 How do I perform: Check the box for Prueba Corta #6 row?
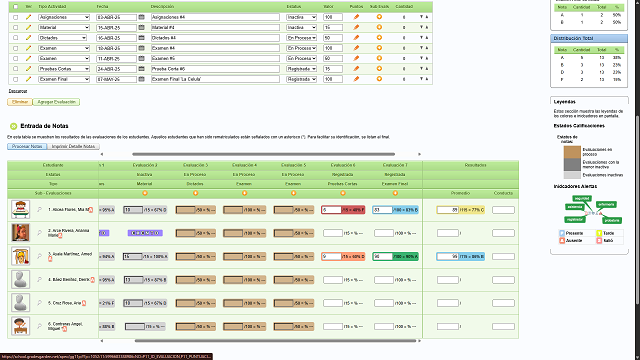tap(16, 69)
